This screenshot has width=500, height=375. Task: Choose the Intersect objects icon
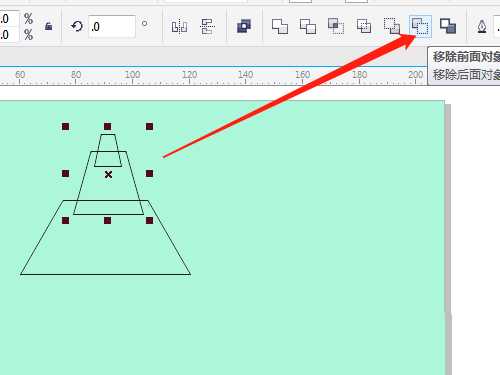[x=336, y=26]
